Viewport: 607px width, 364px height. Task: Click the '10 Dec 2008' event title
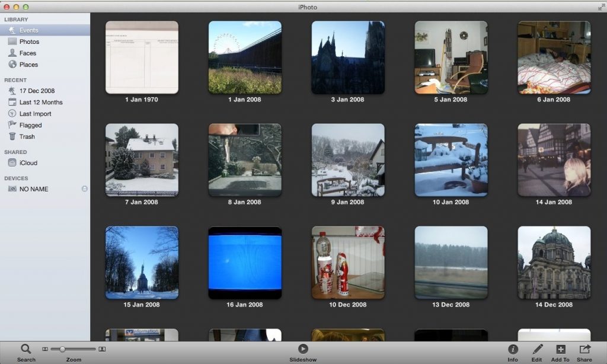347,305
